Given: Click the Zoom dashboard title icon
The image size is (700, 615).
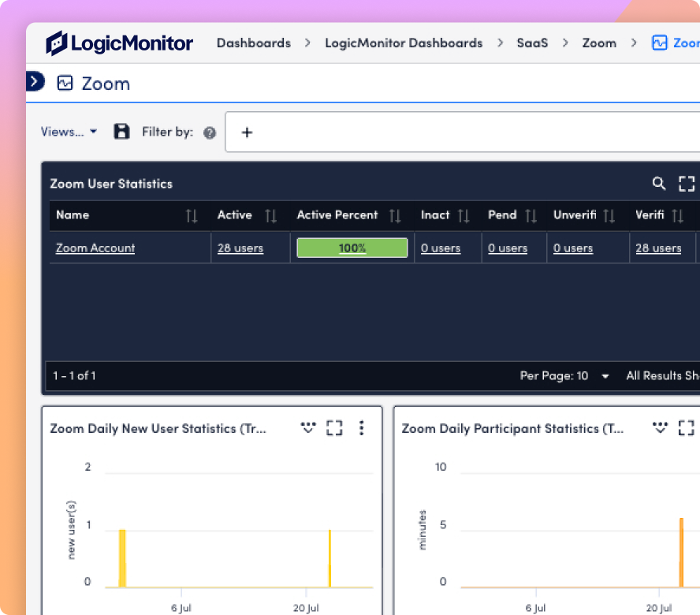Looking at the screenshot, I should 65,83.
